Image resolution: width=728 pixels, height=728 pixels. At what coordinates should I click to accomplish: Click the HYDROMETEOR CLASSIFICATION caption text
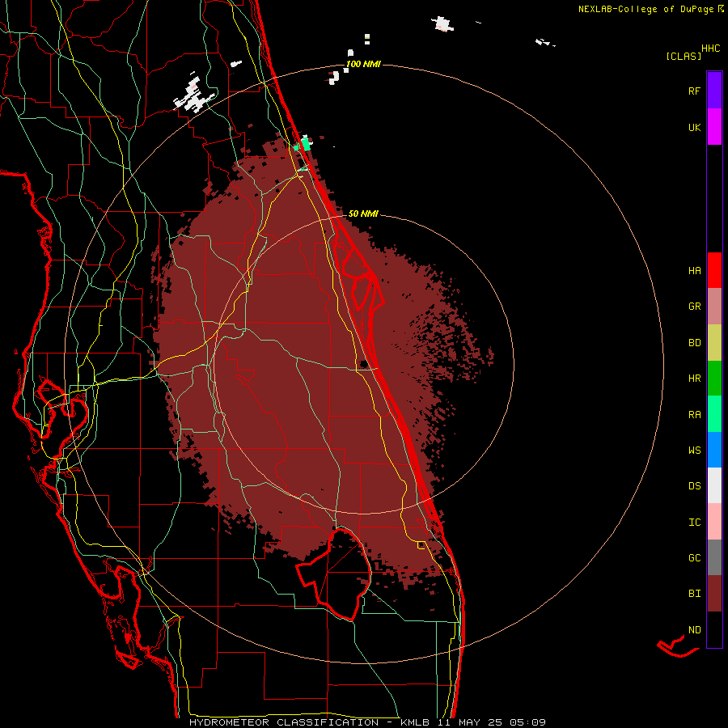(284, 722)
